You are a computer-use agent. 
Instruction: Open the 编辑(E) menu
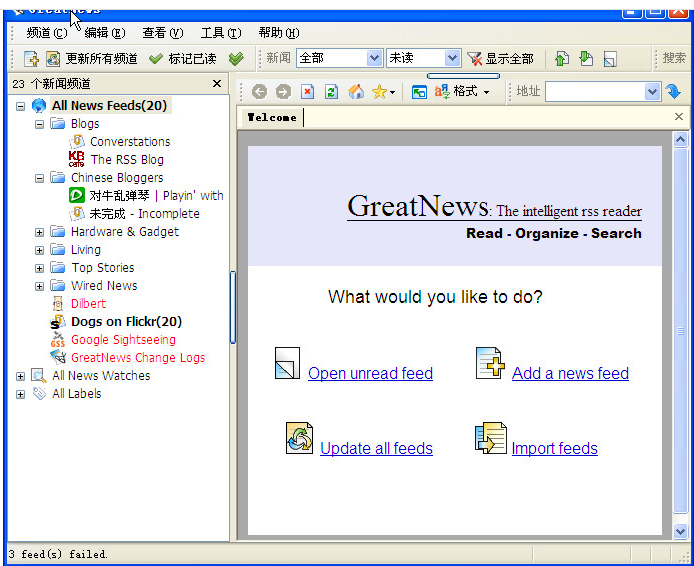pyautogui.click(x=104, y=33)
